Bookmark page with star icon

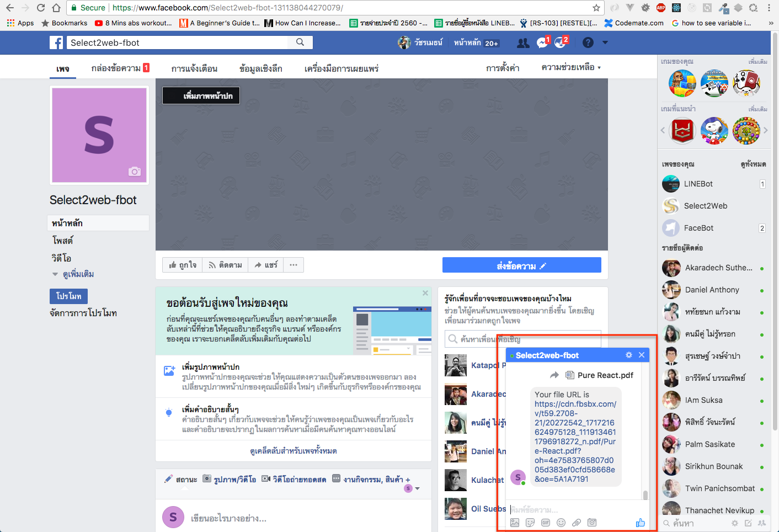(x=596, y=8)
